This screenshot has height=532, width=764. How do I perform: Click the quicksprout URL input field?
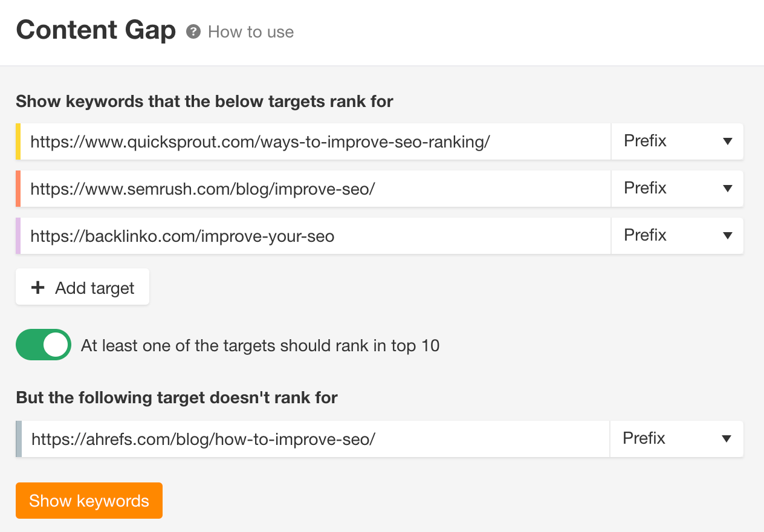(316, 141)
